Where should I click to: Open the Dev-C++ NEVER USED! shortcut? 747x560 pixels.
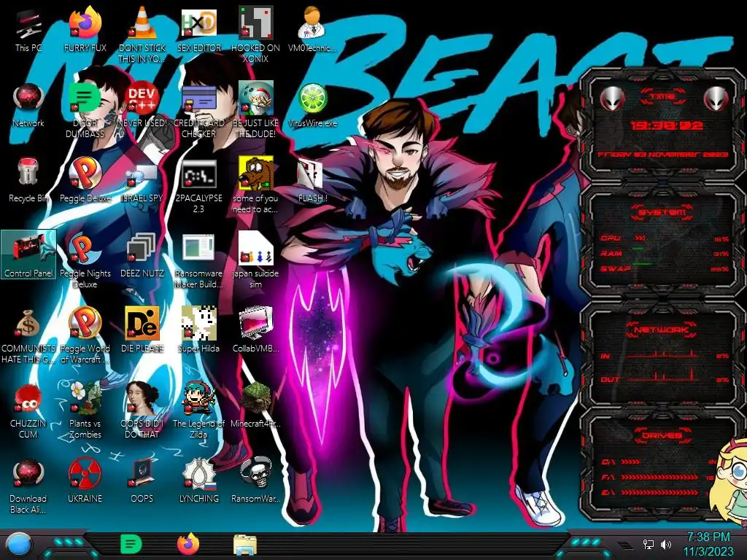[142, 106]
